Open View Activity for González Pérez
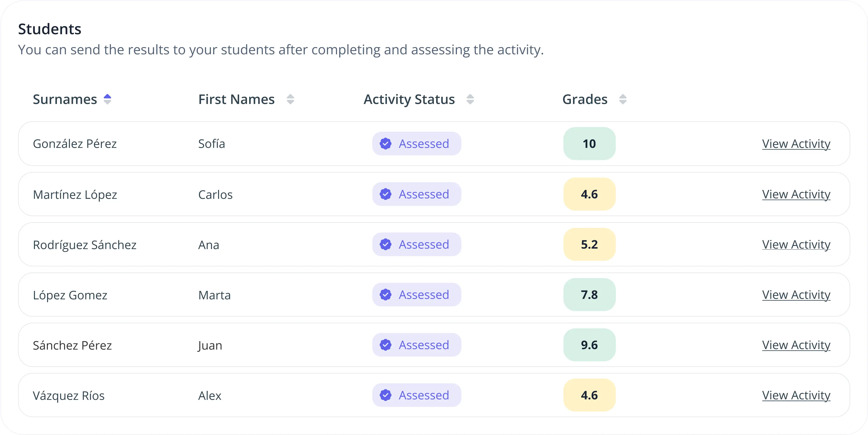The image size is (868, 435). point(796,144)
